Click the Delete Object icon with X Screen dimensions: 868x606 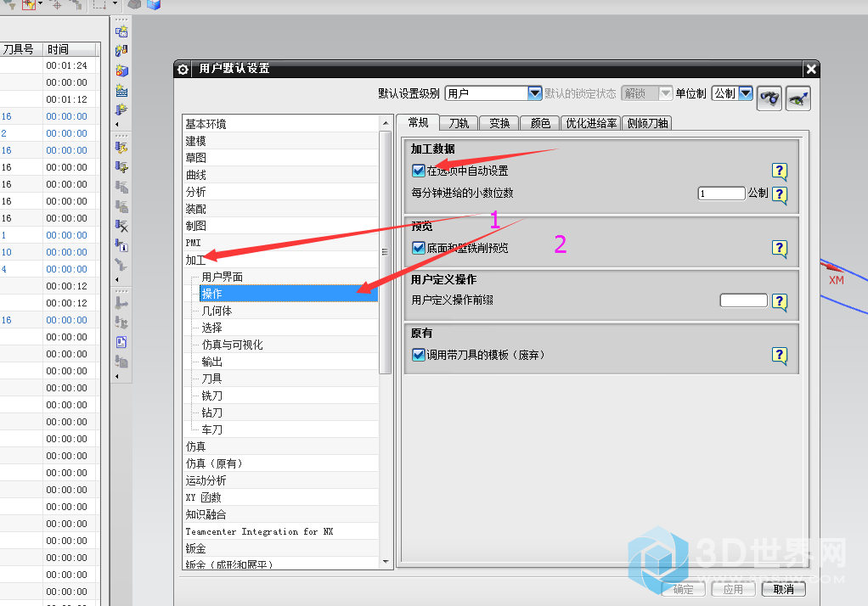pyautogui.click(x=121, y=226)
